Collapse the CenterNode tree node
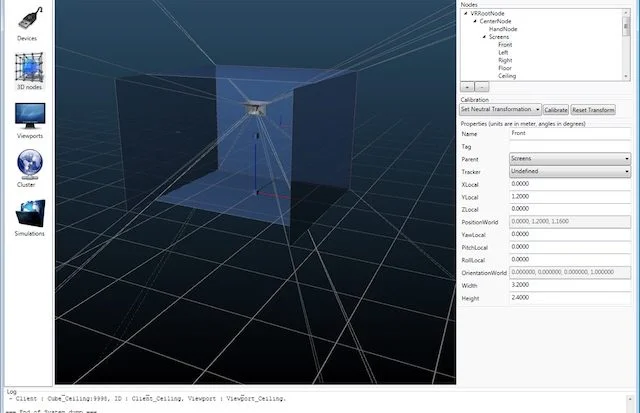 (x=475, y=21)
